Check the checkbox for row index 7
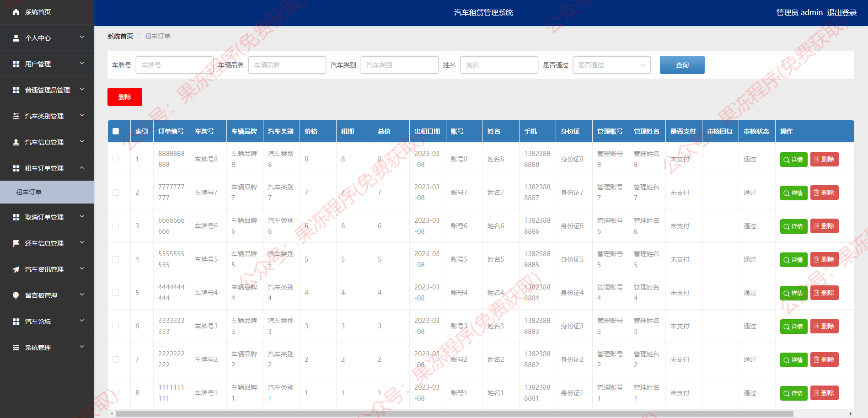 116,359
